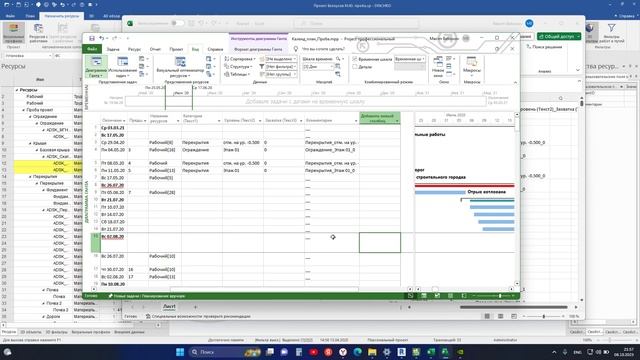Select the Перекрытия tree item in the Revit resources
This screenshot has width=640, height=360.
pyautogui.click(x=45, y=177)
